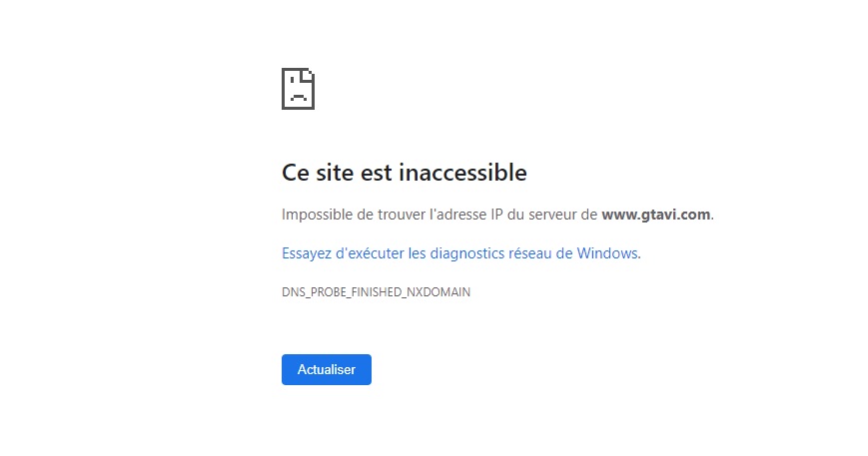Click the "Ce site est inaccessible" heading
This screenshot has height=456, width=868.
point(405,173)
